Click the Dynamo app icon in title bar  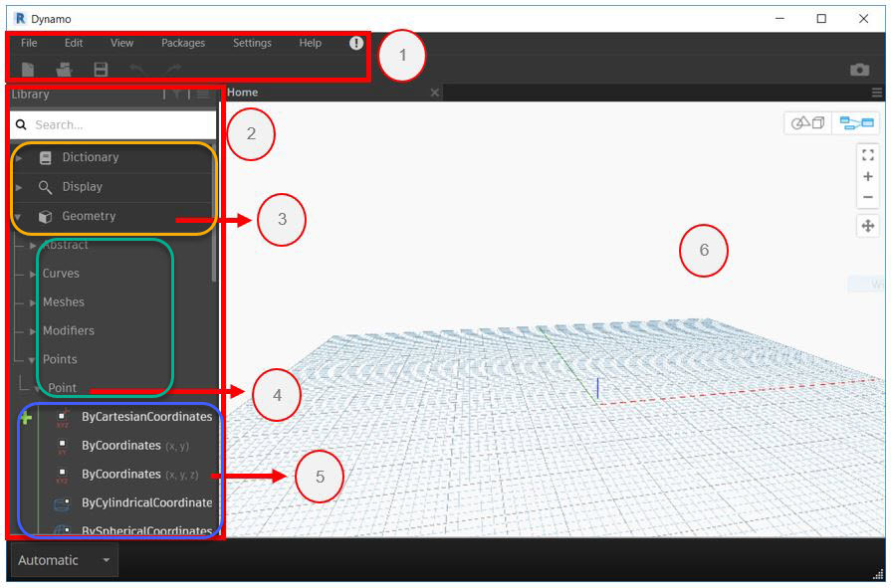pos(21,19)
